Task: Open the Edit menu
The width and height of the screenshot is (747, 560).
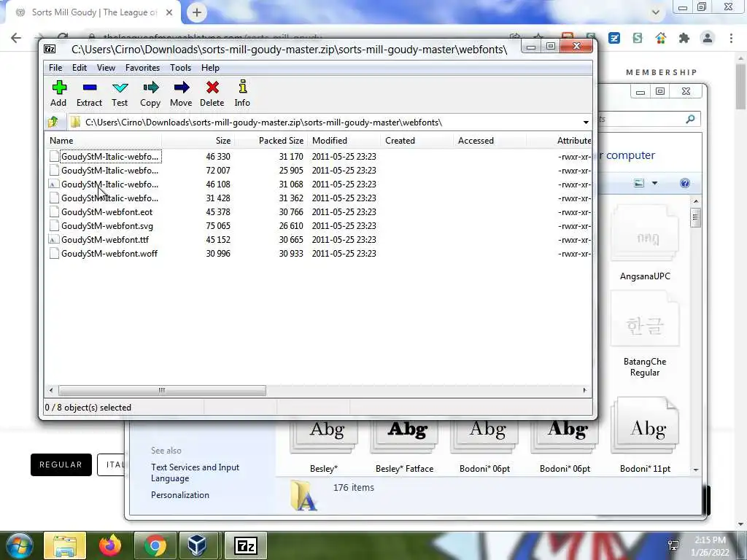Action: point(79,68)
